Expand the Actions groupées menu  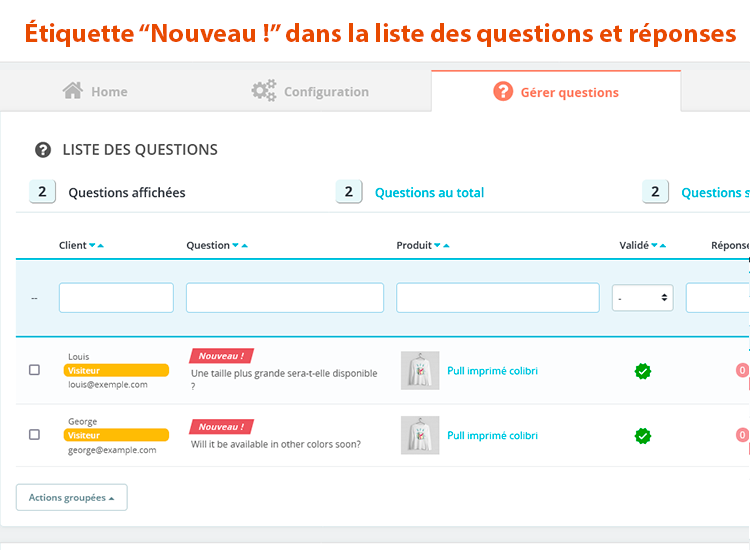point(71,497)
